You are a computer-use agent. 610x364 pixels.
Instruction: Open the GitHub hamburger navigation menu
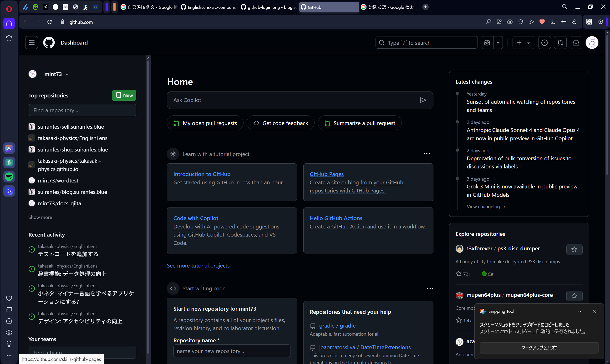coord(31,42)
